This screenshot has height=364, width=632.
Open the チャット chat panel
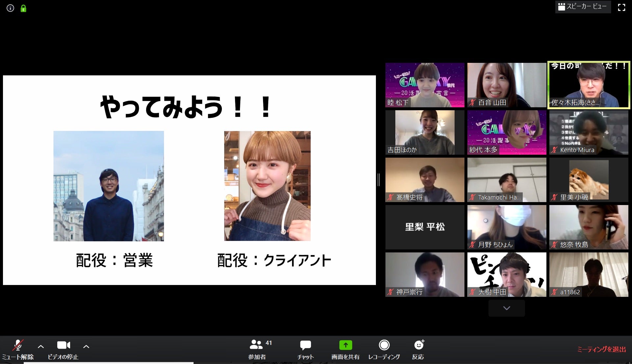[x=305, y=350]
